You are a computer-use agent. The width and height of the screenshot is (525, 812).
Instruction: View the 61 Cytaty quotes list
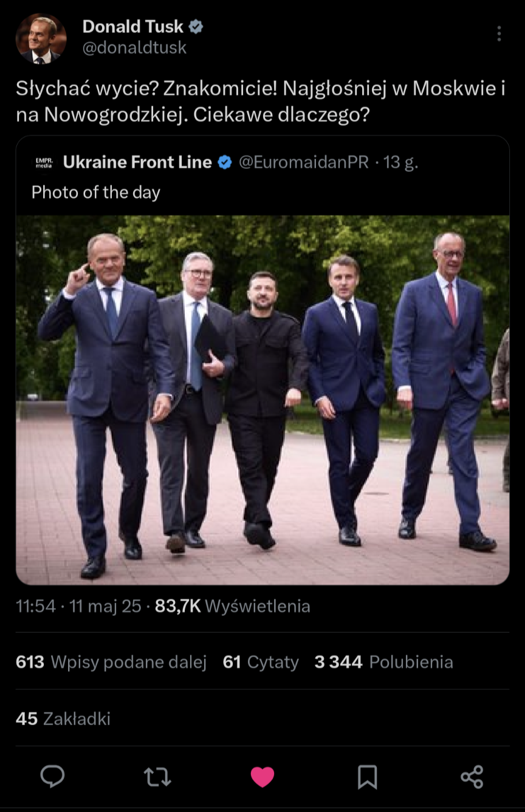[261, 661]
